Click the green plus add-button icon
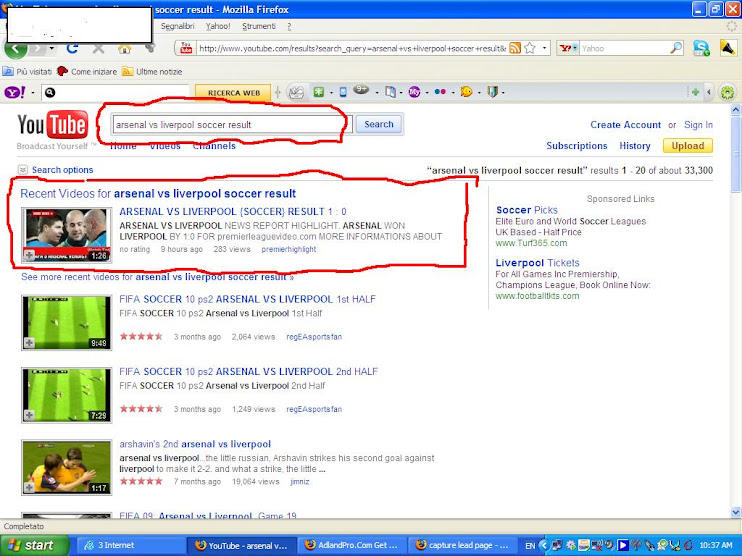742x556 pixels. click(695, 92)
